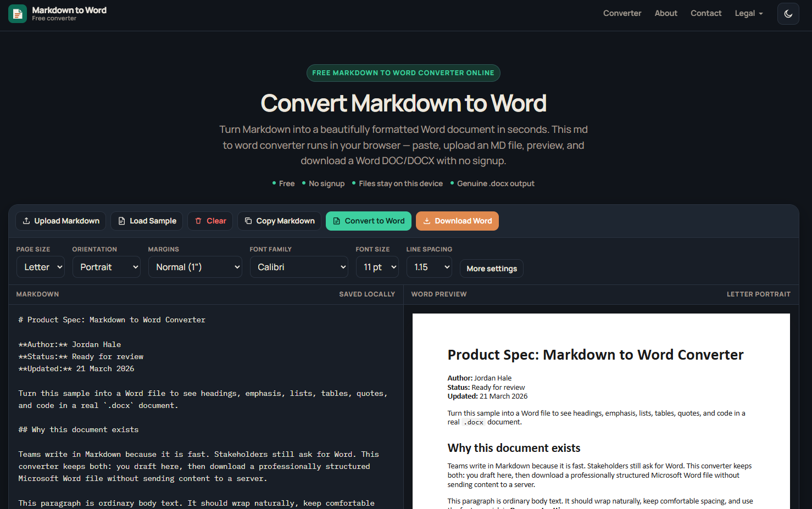
Task: Click the More settings button
Action: [492, 269]
